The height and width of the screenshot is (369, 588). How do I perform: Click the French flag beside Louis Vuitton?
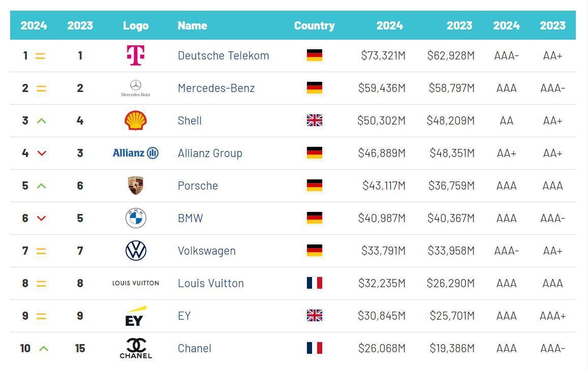[315, 283]
